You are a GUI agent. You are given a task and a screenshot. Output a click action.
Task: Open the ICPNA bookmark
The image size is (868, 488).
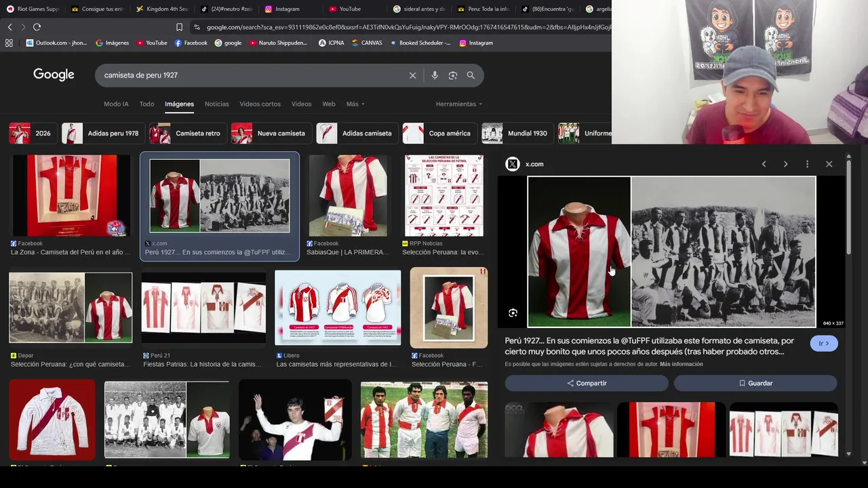pos(332,43)
